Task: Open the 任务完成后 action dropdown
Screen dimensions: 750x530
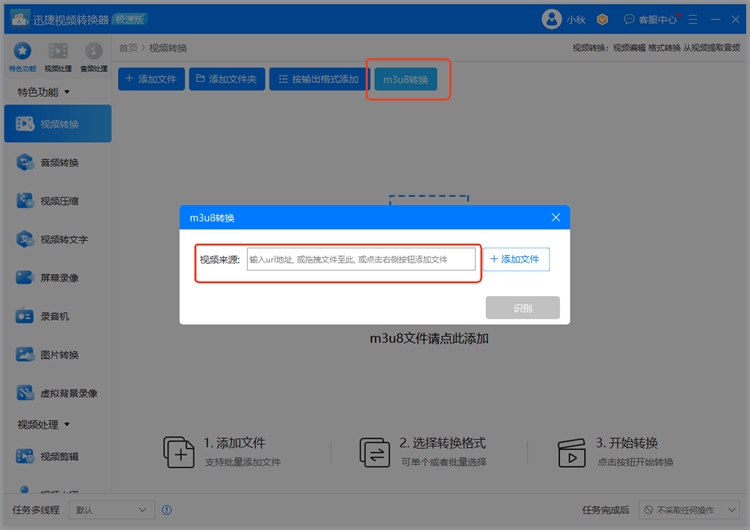Action: coord(689,510)
